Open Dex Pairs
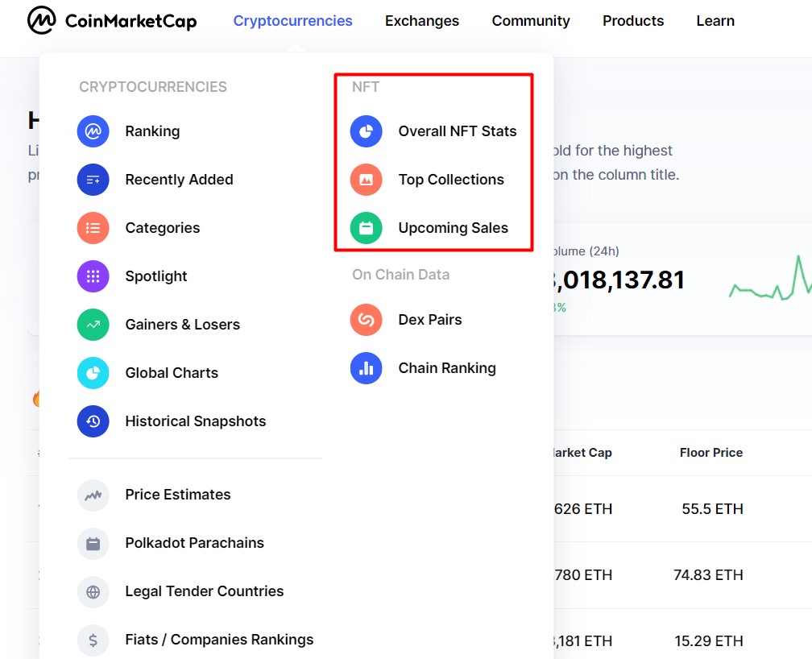 pos(430,320)
